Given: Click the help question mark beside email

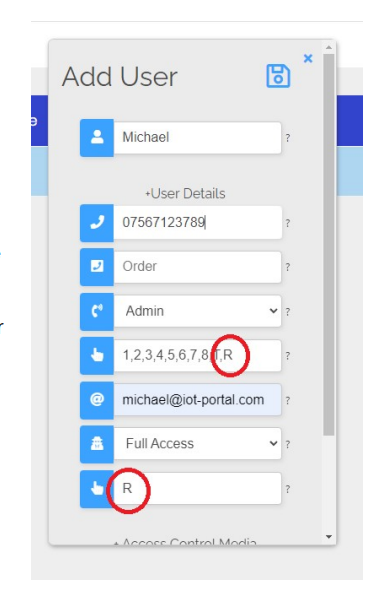Looking at the screenshot, I should [x=288, y=400].
